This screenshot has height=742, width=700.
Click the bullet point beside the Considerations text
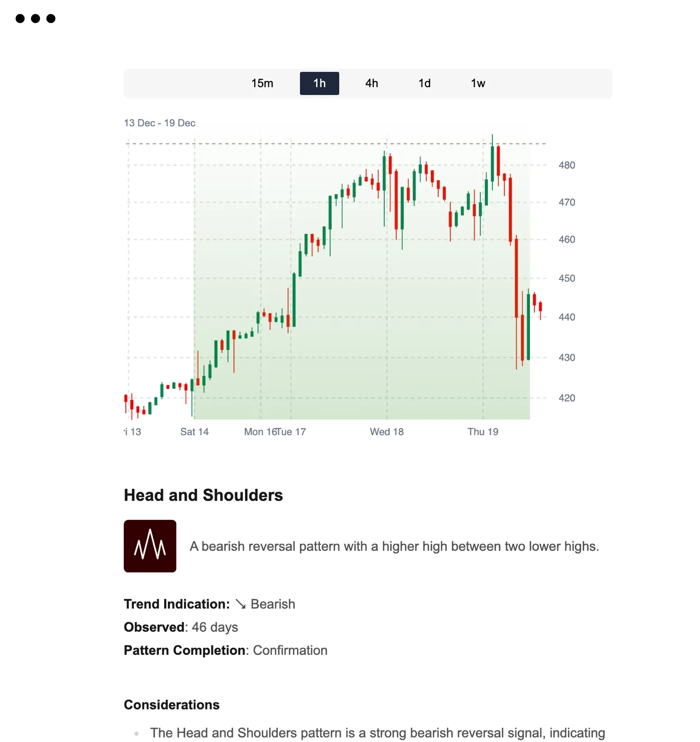(x=137, y=733)
